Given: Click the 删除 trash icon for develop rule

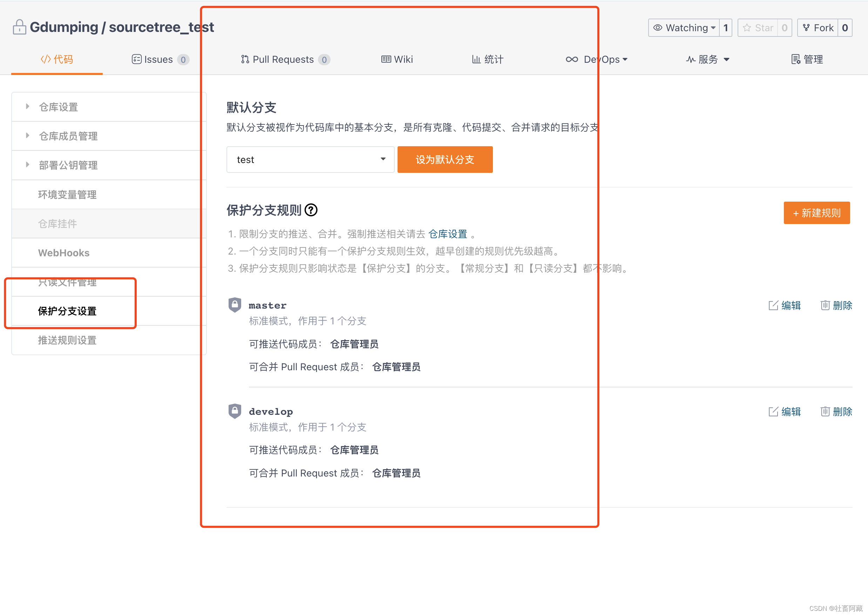Looking at the screenshot, I should point(825,411).
